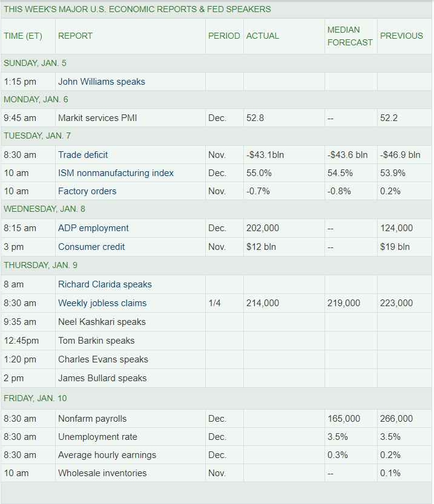Viewport: 434px width, 504px height.
Task: Open the Weekly jobless claims report
Action: point(102,303)
